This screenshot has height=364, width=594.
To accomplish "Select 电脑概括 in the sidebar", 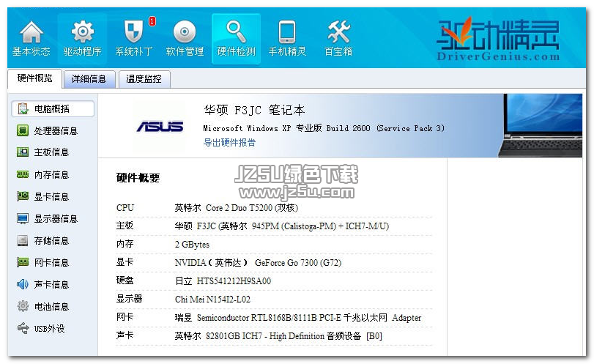I will (53, 109).
